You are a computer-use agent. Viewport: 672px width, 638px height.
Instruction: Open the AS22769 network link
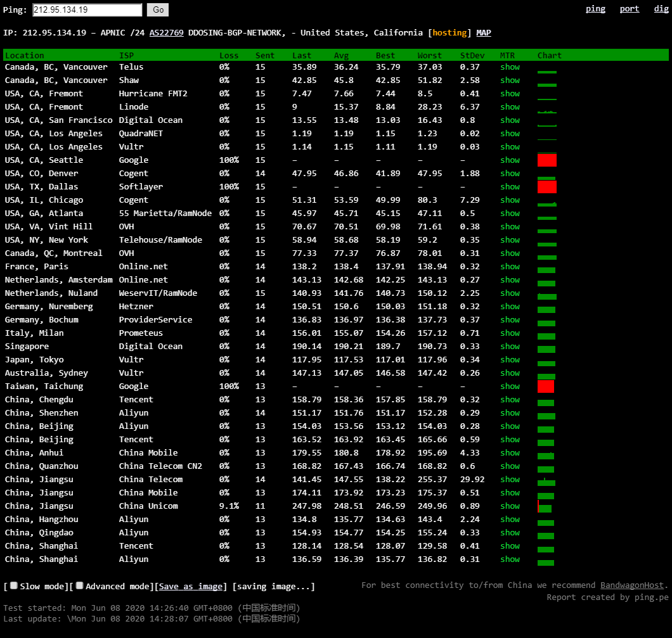(x=166, y=32)
